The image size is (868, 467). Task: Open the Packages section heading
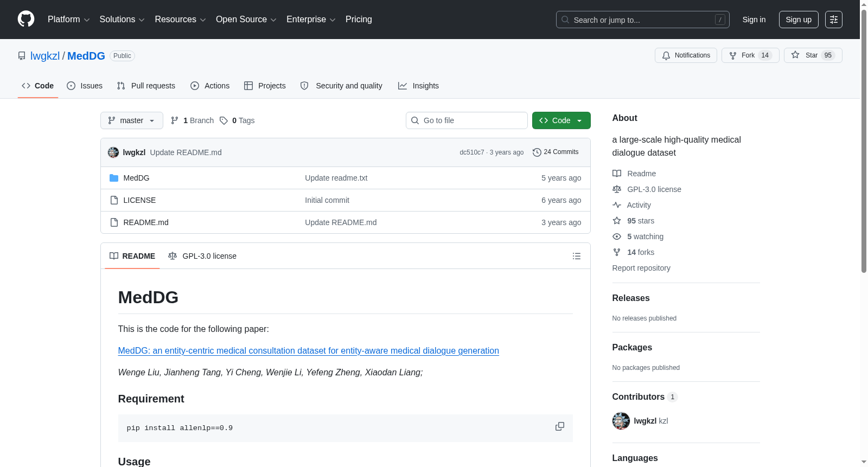(x=632, y=348)
